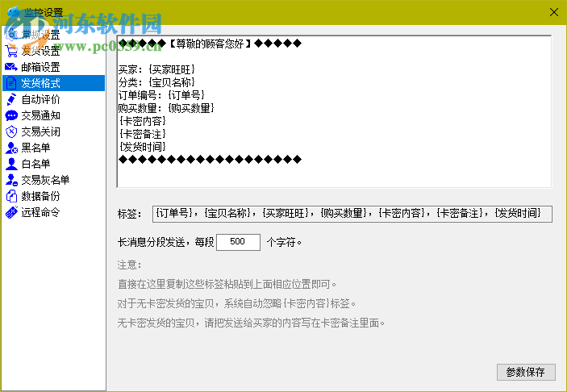
Task: Select the 发货格式 menu entry
Action: [x=53, y=83]
